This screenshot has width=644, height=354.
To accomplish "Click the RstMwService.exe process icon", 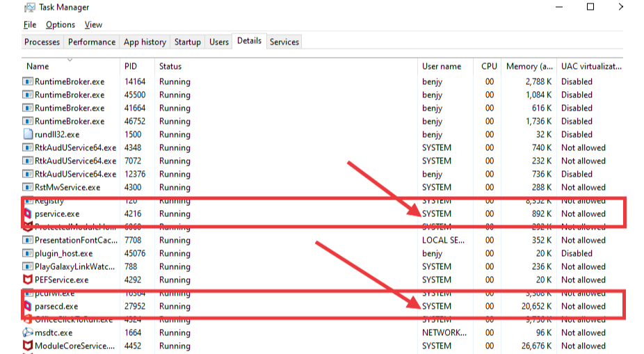I will (x=28, y=187).
